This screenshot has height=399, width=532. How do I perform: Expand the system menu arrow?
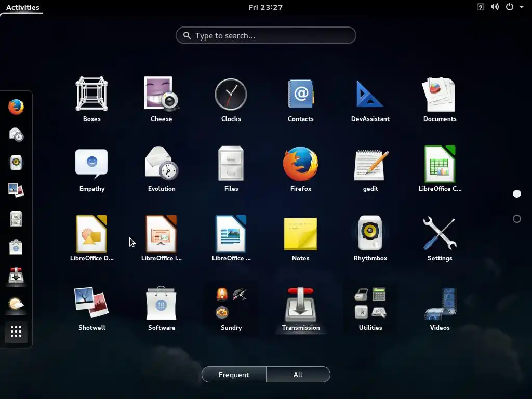(x=522, y=7)
